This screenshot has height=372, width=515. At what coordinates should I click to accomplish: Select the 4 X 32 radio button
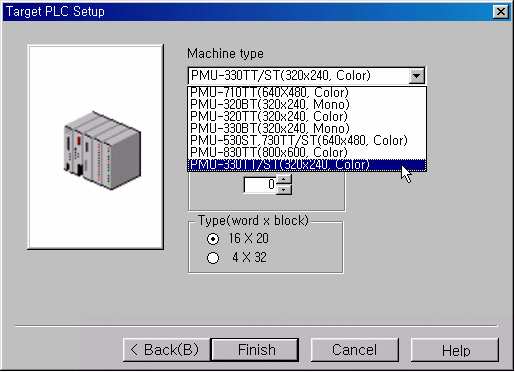213,258
